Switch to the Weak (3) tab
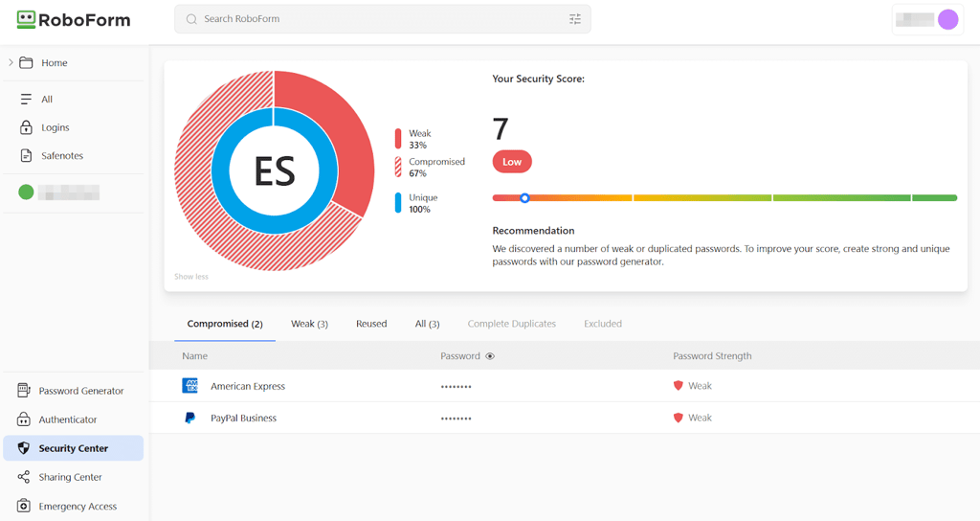 [309, 324]
